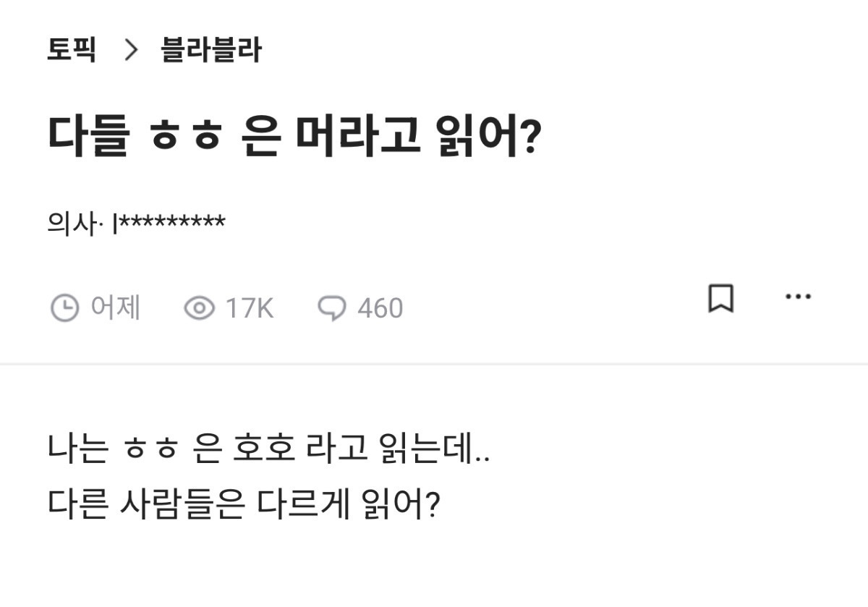The height and width of the screenshot is (607, 868).
Task: Click the masked username l*********
Action: coord(170,219)
